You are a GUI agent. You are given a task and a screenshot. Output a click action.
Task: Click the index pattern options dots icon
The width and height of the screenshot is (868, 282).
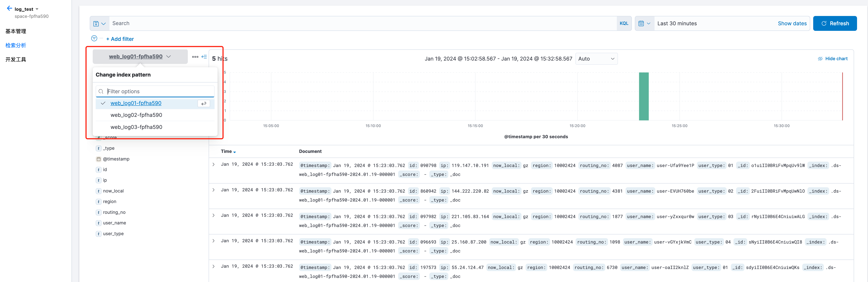(195, 57)
